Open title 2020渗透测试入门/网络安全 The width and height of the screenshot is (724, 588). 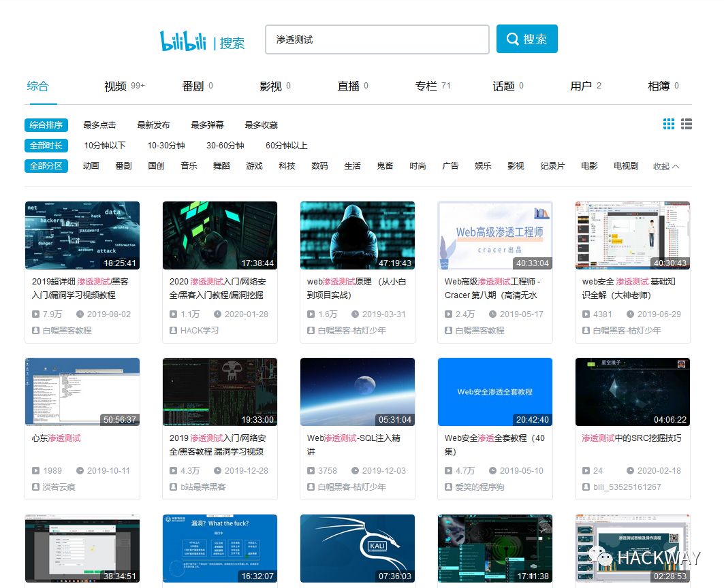(x=217, y=288)
